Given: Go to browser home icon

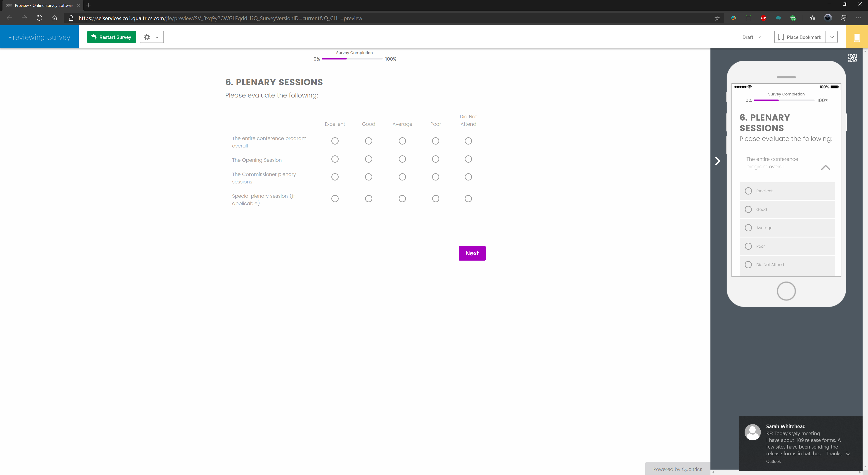Looking at the screenshot, I should coord(54,18).
